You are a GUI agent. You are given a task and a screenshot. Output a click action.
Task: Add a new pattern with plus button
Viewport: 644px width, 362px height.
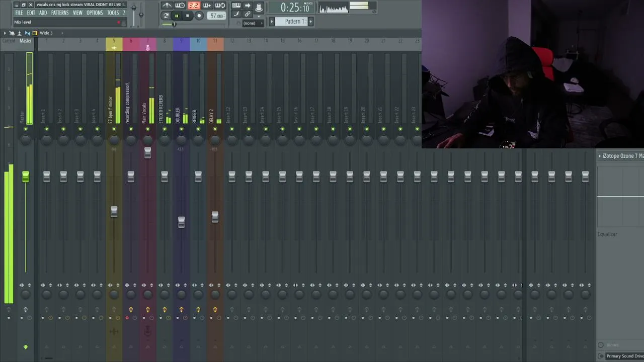tap(310, 21)
